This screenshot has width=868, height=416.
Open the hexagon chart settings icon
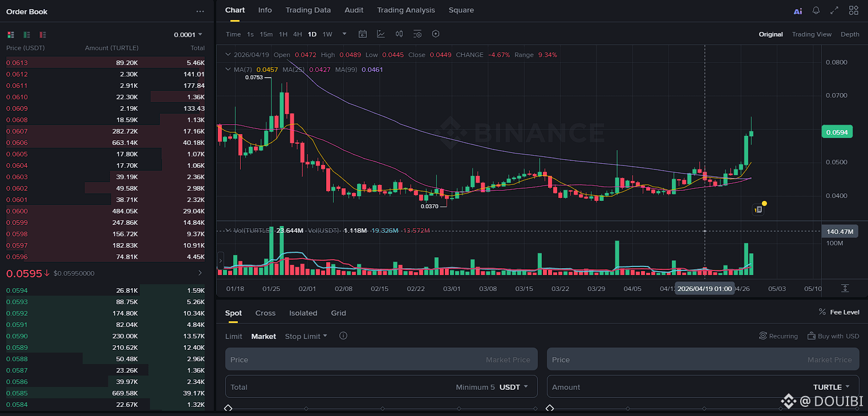(436, 34)
